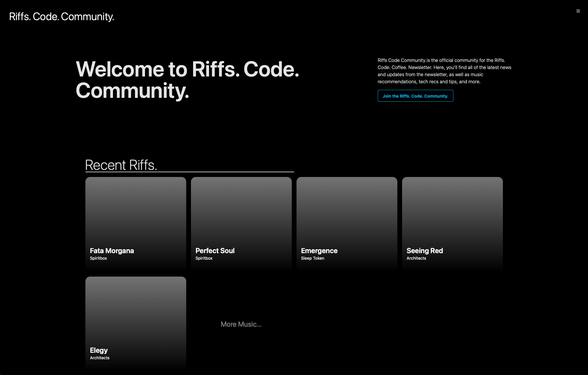Click the community description paragraph
This screenshot has height=375, width=588.
[x=444, y=71]
